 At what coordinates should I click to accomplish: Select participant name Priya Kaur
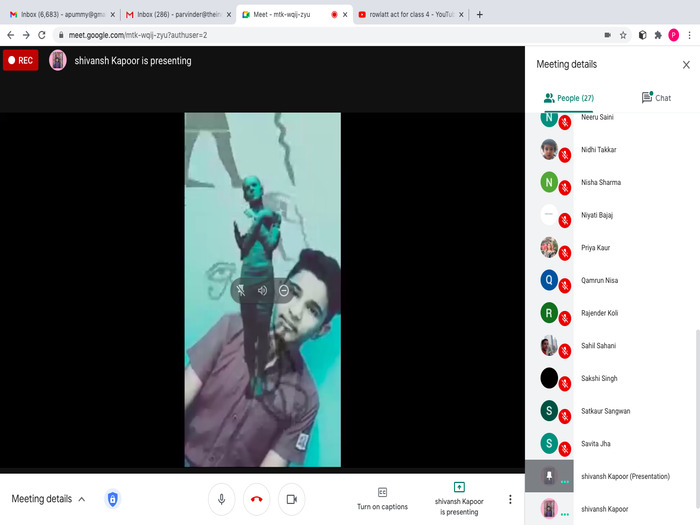[x=595, y=248]
